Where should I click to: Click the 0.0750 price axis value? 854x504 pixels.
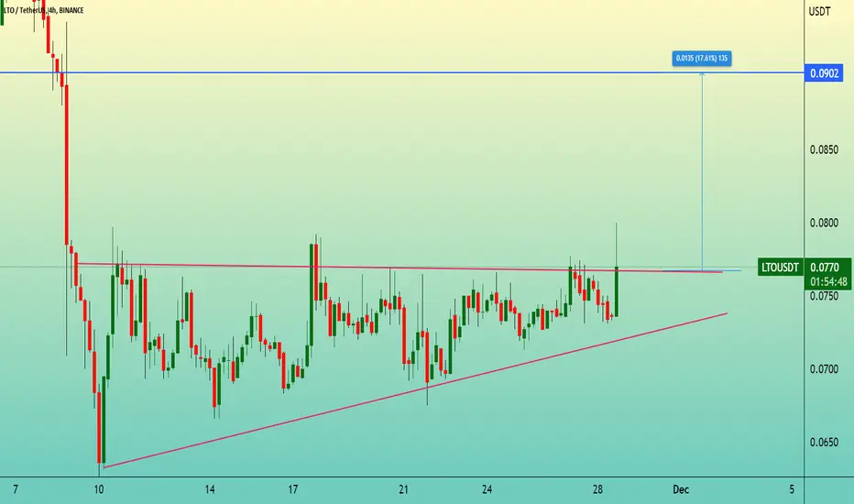pyautogui.click(x=824, y=296)
